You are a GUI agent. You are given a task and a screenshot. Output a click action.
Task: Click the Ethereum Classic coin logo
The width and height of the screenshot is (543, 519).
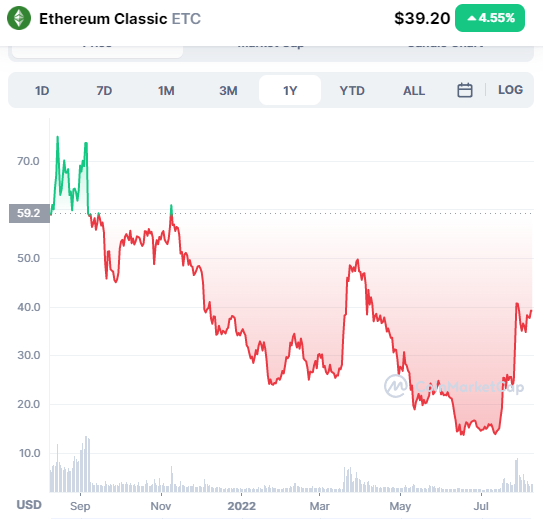coord(19,18)
